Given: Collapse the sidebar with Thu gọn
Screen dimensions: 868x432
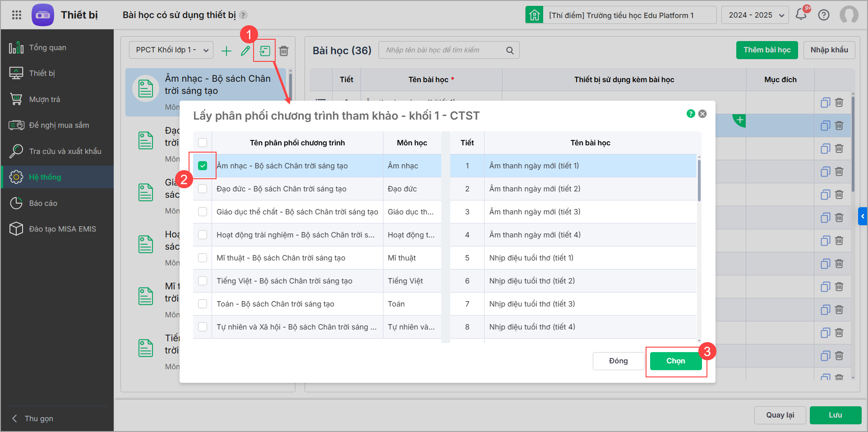Looking at the screenshot, I should pos(32,418).
